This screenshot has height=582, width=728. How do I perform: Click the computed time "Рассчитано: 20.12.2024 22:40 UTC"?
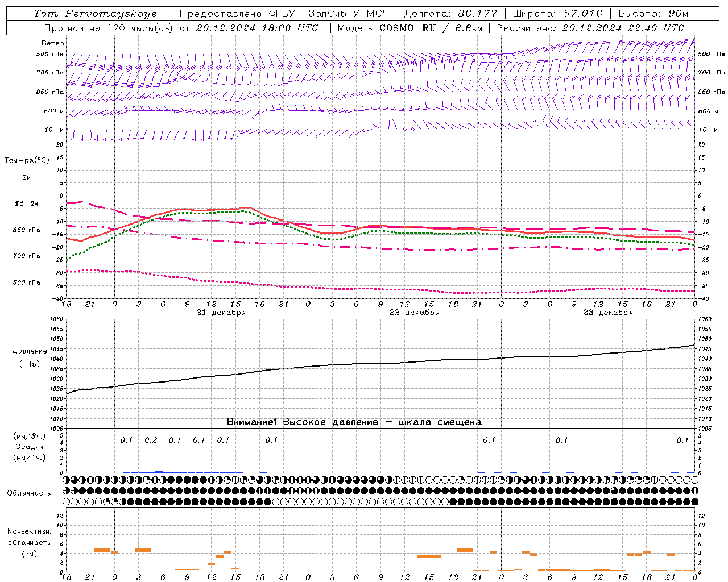tap(590, 28)
